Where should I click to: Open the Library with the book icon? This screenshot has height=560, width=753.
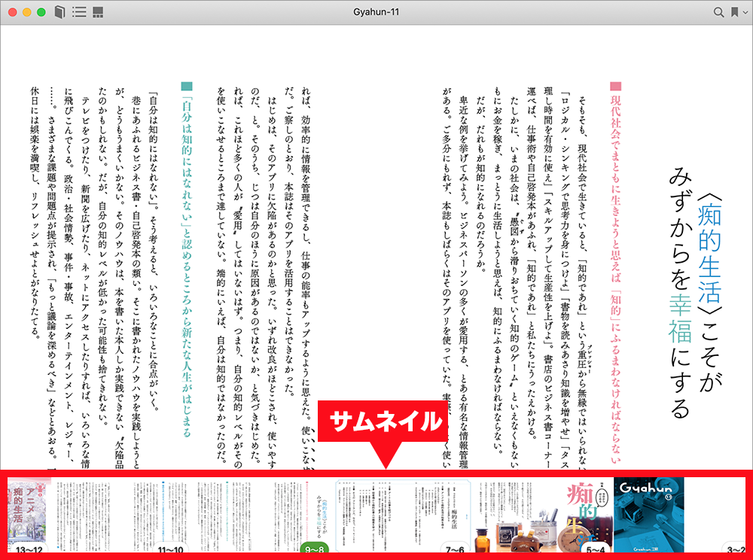[x=59, y=12]
